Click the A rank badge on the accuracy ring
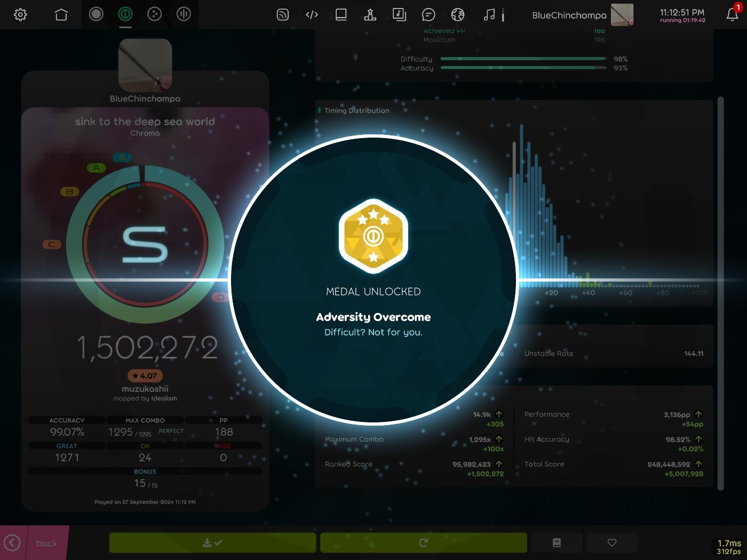The height and width of the screenshot is (560, 747). [x=97, y=167]
